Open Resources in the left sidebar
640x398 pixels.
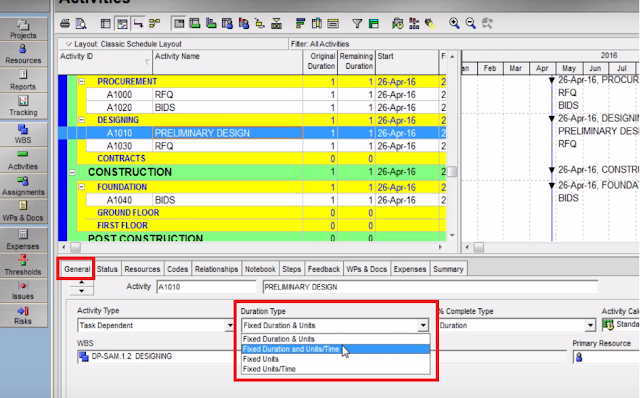[23, 54]
